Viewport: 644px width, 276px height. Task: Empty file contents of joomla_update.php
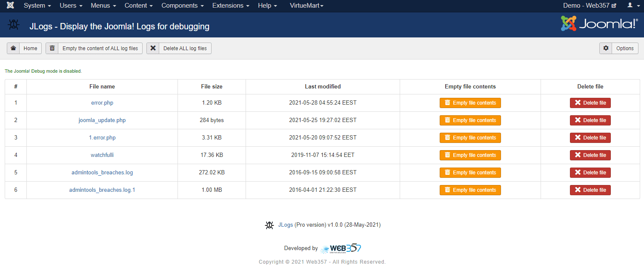tap(470, 120)
